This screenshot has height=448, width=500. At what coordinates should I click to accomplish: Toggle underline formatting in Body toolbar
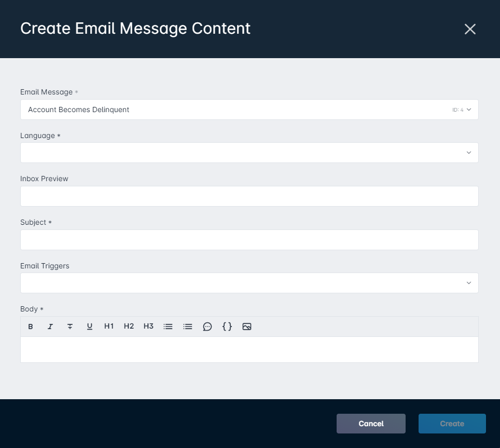click(90, 327)
